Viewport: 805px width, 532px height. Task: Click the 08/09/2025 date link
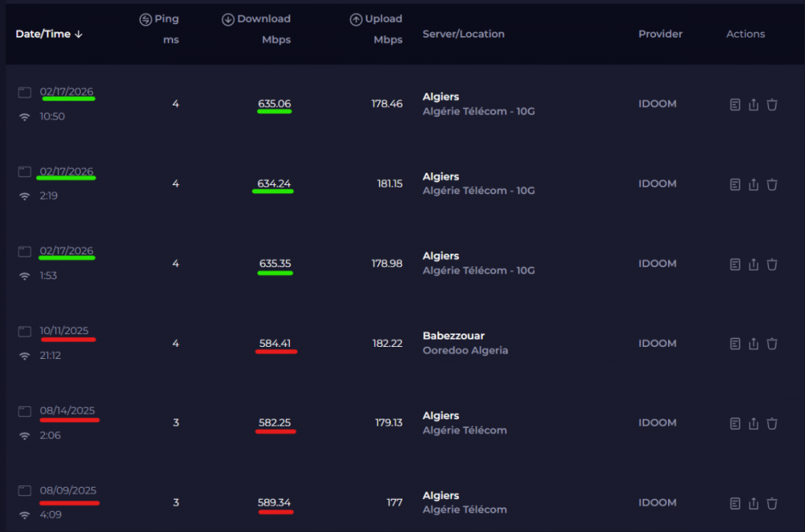(x=68, y=490)
